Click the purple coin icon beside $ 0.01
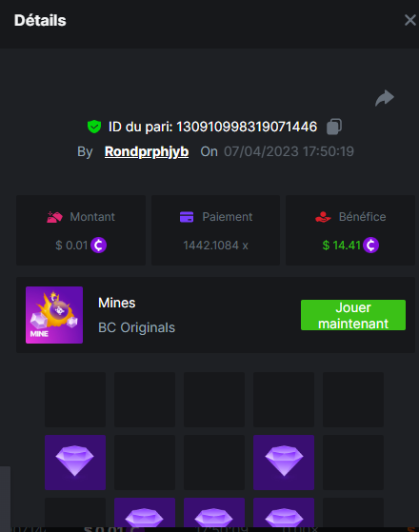This screenshot has height=532, width=419. [98, 245]
